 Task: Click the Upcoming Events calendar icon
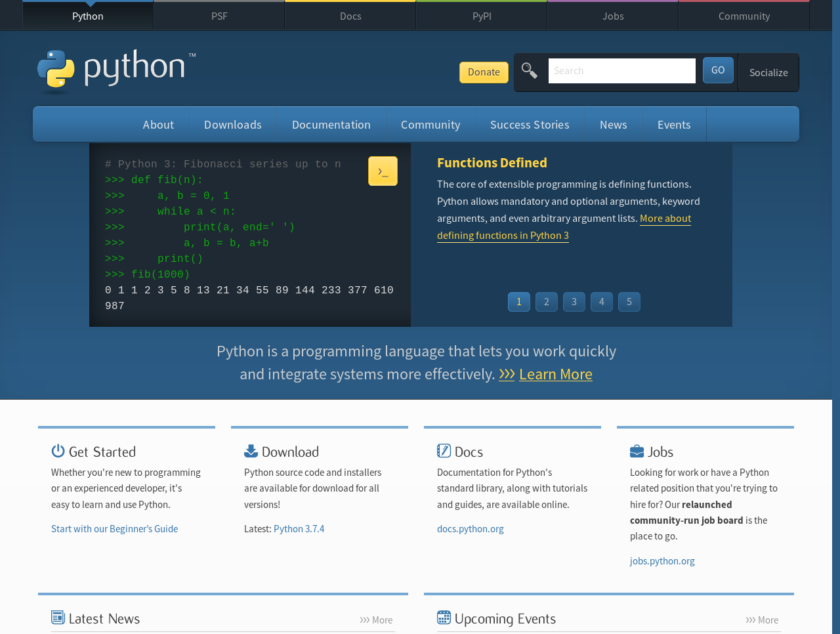click(x=444, y=618)
